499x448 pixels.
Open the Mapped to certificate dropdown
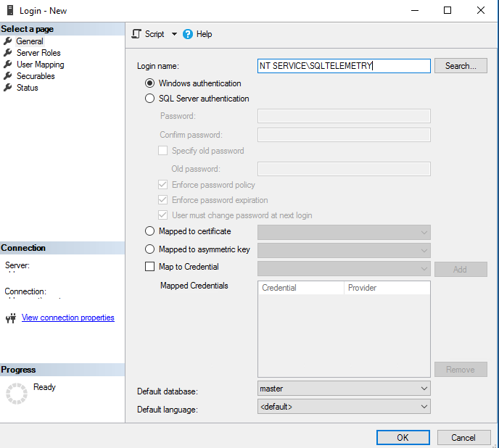(344, 232)
